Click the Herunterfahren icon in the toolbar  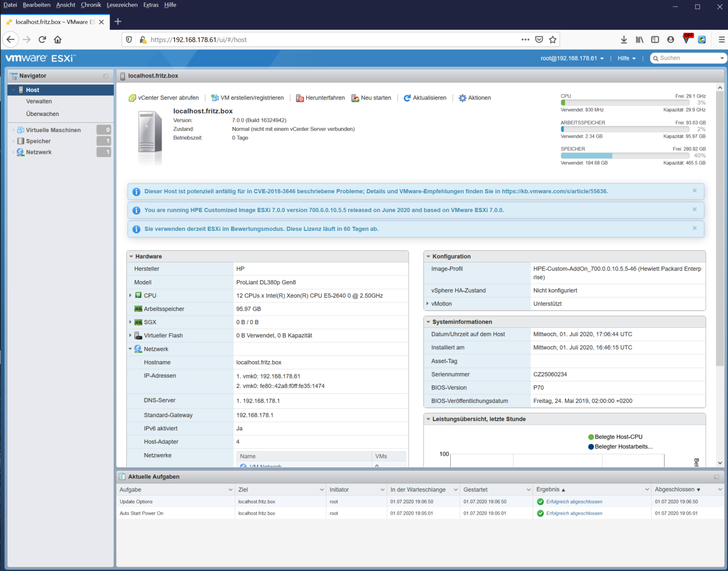[300, 98]
